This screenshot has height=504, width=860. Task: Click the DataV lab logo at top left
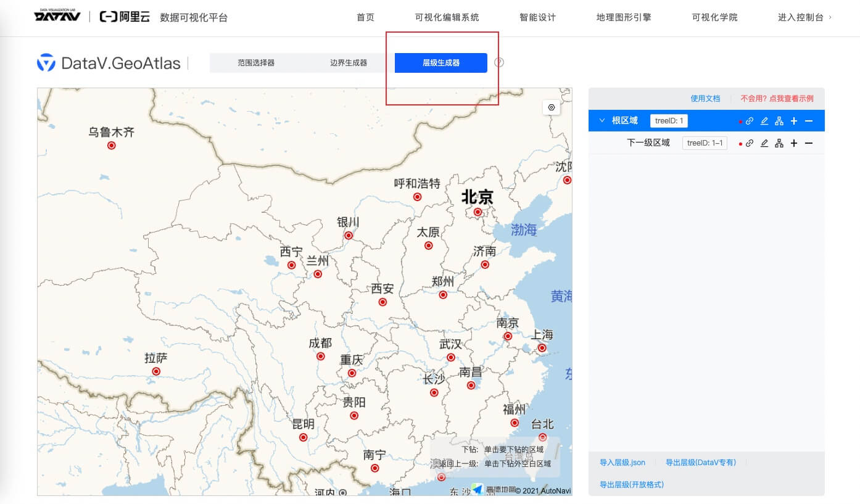pyautogui.click(x=59, y=17)
